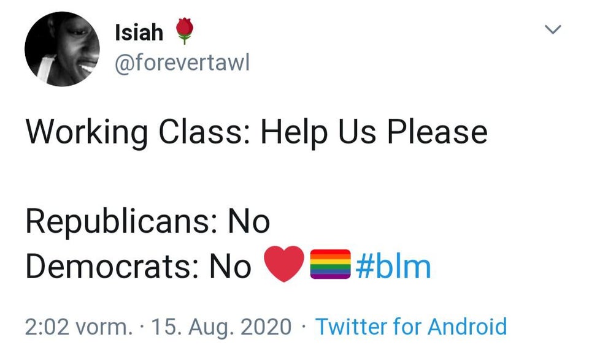The height and width of the screenshot is (364, 589).
Task: Click the No after Republicans
Action: pyautogui.click(x=248, y=221)
